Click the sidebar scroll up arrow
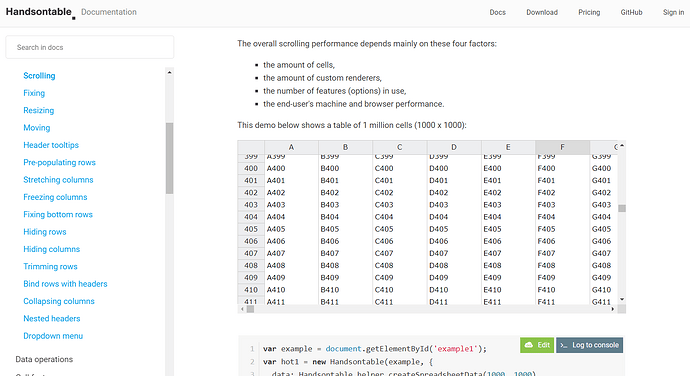The height and width of the screenshot is (376, 690). [169, 73]
